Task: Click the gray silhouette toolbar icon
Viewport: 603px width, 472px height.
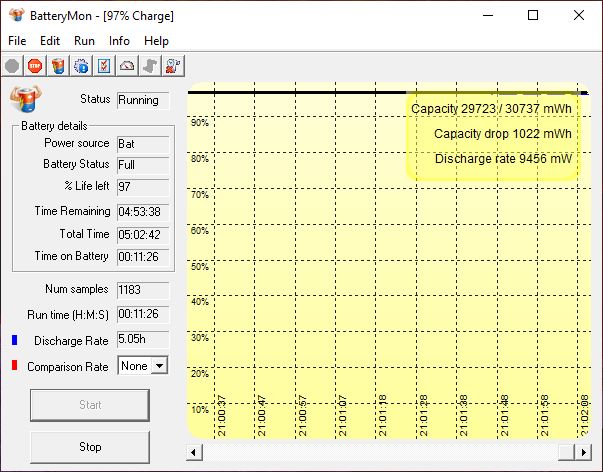Action: tap(150, 66)
